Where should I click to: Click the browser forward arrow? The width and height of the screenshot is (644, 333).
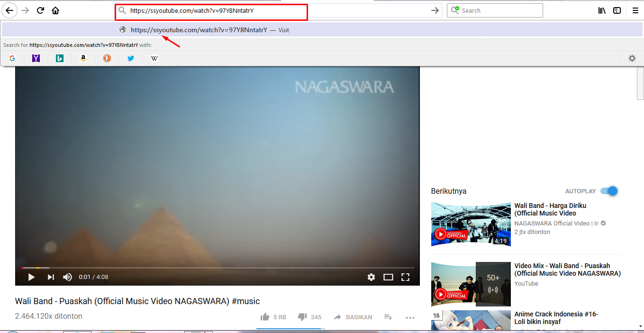tap(25, 10)
